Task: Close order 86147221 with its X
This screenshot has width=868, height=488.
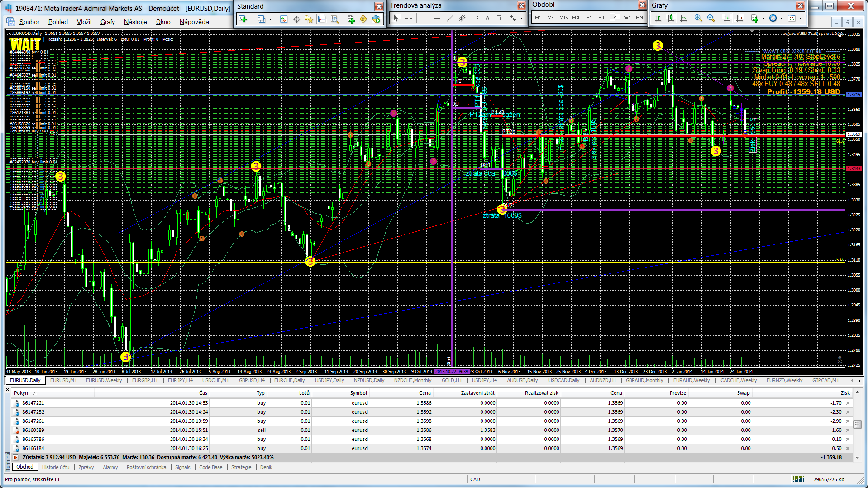Action: click(x=848, y=403)
